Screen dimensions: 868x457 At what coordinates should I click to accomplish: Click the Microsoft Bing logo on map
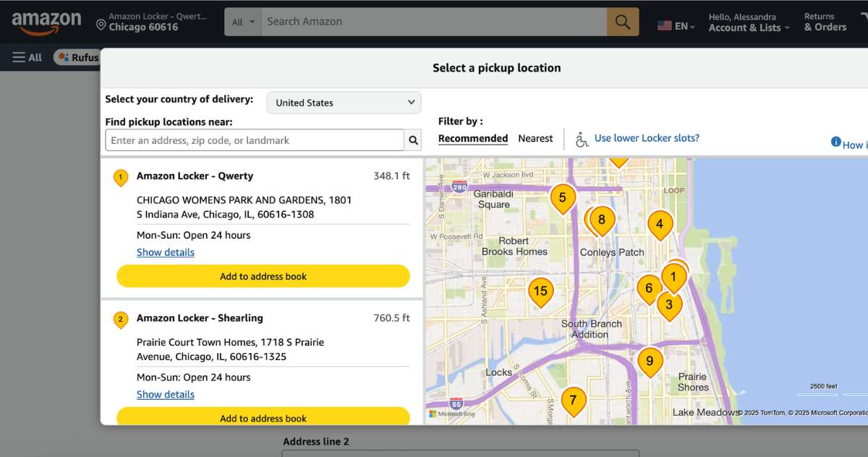click(452, 414)
